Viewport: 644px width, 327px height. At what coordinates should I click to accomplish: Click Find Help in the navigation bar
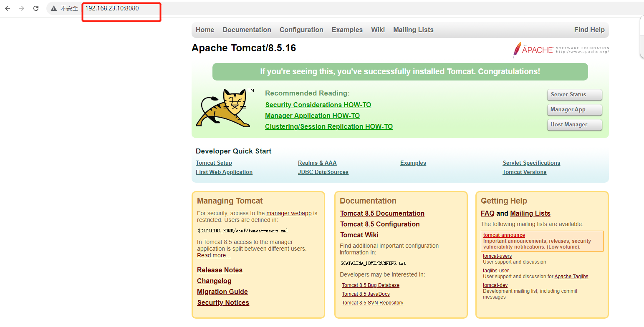pyautogui.click(x=589, y=30)
